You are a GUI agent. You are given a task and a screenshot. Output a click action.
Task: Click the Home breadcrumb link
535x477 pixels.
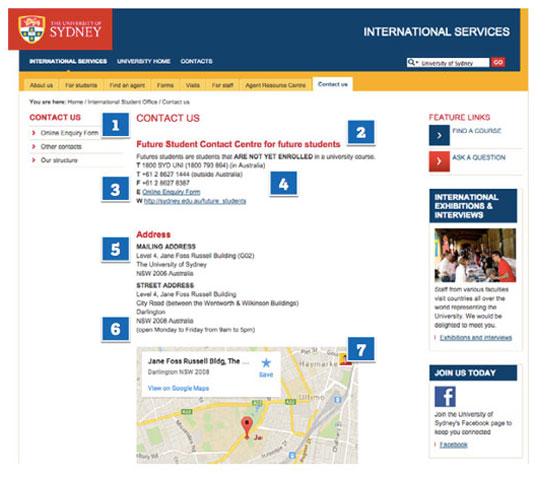coord(75,102)
